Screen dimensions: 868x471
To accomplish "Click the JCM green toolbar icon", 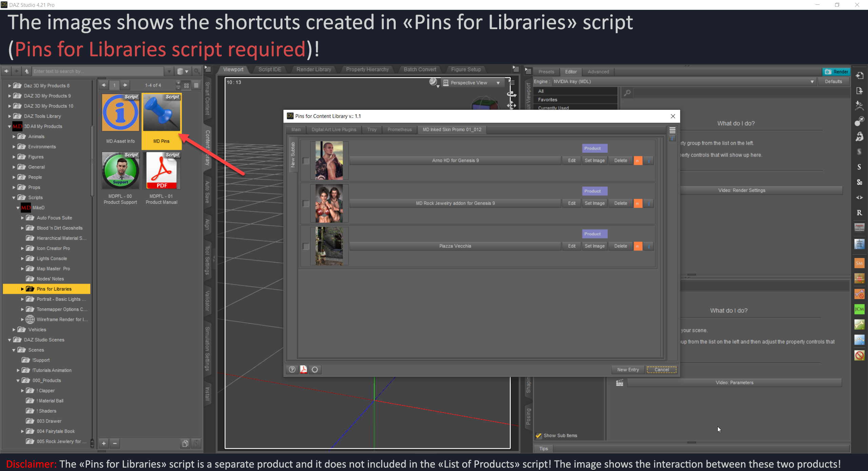I will pos(859,309).
